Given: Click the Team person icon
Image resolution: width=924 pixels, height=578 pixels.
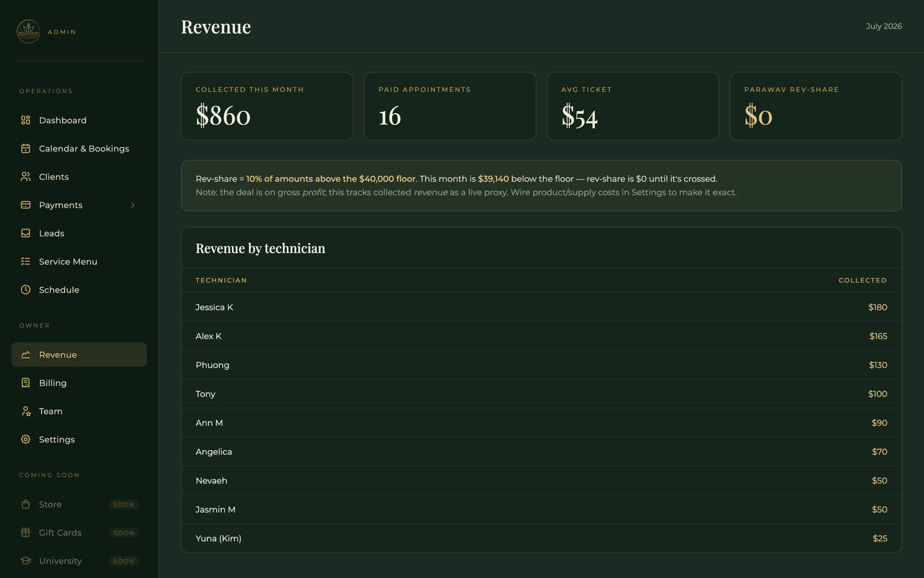Looking at the screenshot, I should 25,412.
